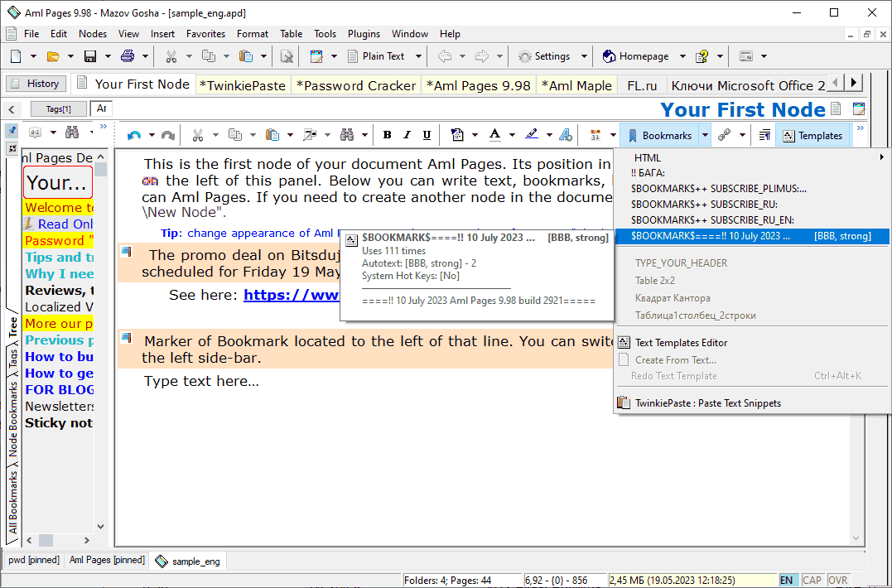This screenshot has height=588, width=892.
Task: Expand hidden editor toolbar items with the chevron after Templates
Action: (861, 128)
